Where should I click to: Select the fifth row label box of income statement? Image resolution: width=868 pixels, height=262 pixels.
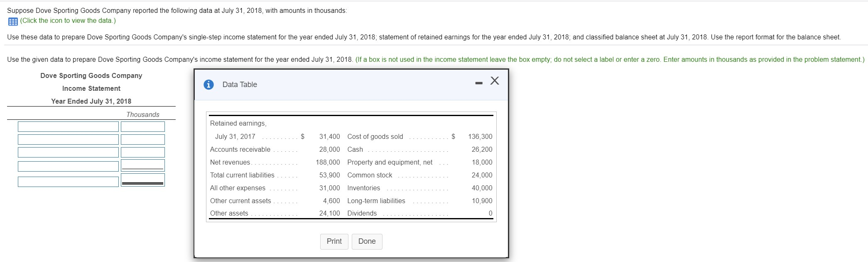point(68,182)
